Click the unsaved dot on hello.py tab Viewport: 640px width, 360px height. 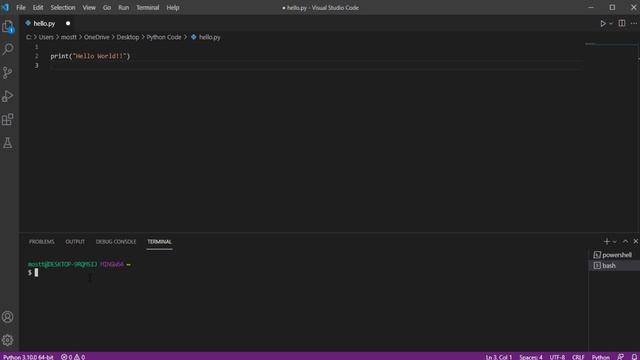[68, 23]
